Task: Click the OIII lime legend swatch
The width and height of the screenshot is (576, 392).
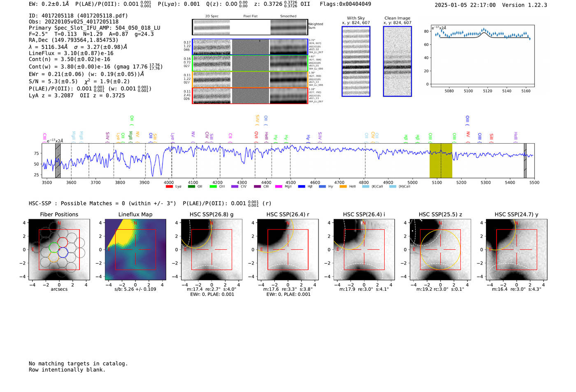Action: click(213, 187)
